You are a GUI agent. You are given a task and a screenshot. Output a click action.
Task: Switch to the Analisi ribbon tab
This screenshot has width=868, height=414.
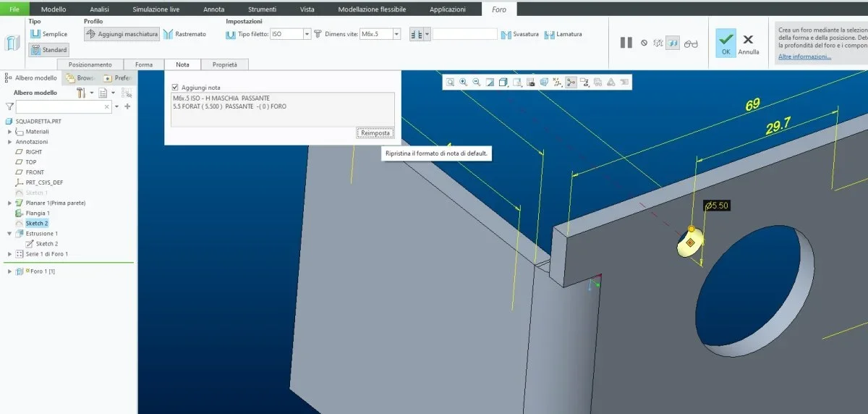(99, 9)
